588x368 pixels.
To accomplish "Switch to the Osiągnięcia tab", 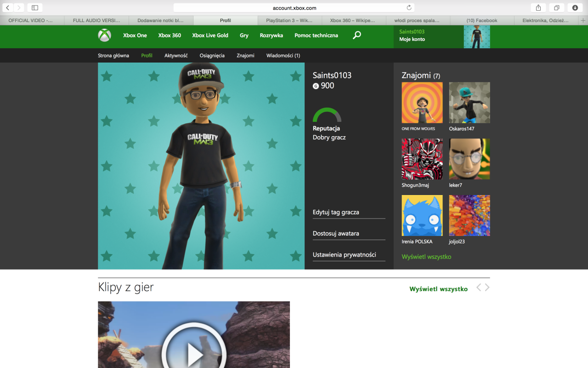I will pos(212,55).
